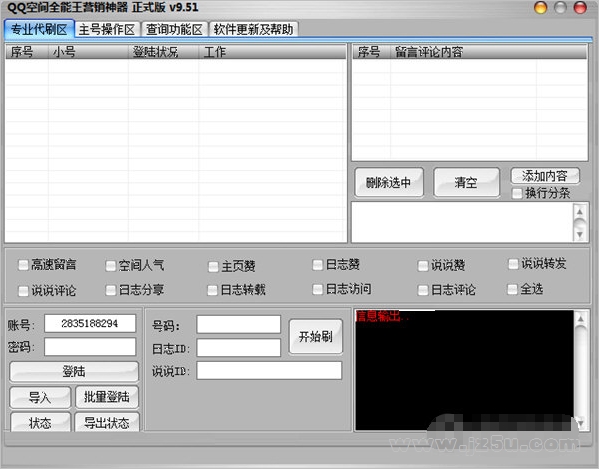Open the 主号操作区 tab

pyautogui.click(x=107, y=29)
